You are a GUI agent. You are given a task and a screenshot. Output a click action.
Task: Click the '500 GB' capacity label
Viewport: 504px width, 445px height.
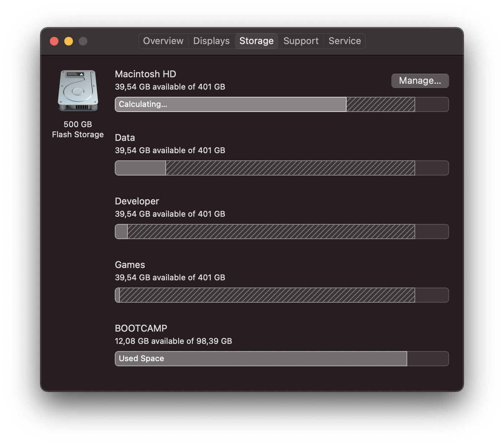(78, 124)
